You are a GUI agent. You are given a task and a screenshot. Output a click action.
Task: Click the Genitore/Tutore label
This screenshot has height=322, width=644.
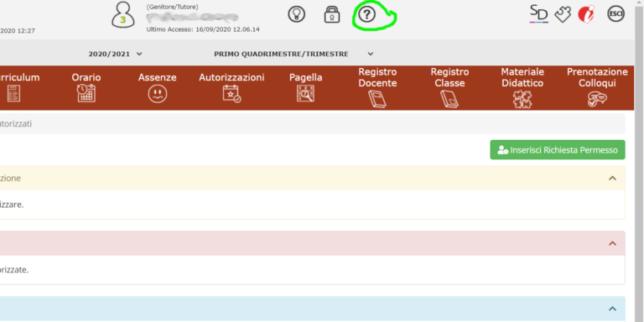[172, 7]
